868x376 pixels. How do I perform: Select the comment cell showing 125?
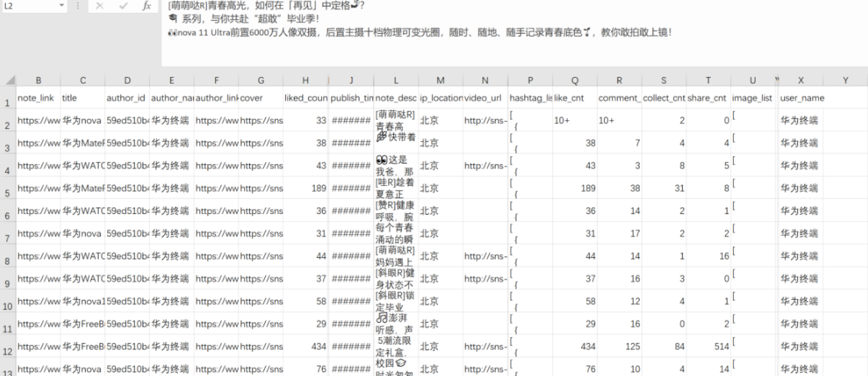pyautogui.click(x=619, y=346)
